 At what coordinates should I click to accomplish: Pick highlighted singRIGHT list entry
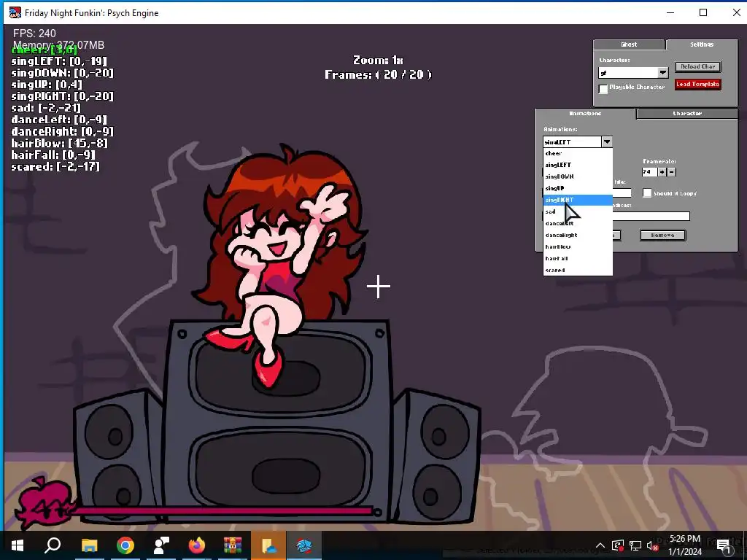[578, 200]
